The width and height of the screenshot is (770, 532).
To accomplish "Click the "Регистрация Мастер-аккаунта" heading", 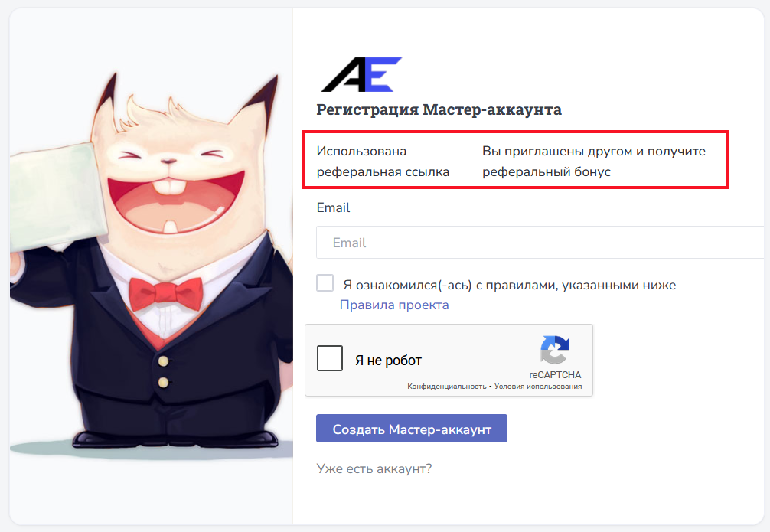I will click(439, 109).
